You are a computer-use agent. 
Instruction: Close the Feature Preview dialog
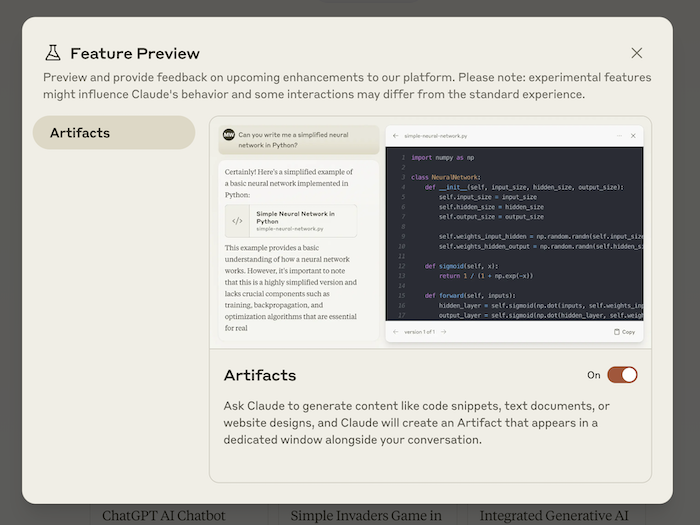(x=637, y=53)
